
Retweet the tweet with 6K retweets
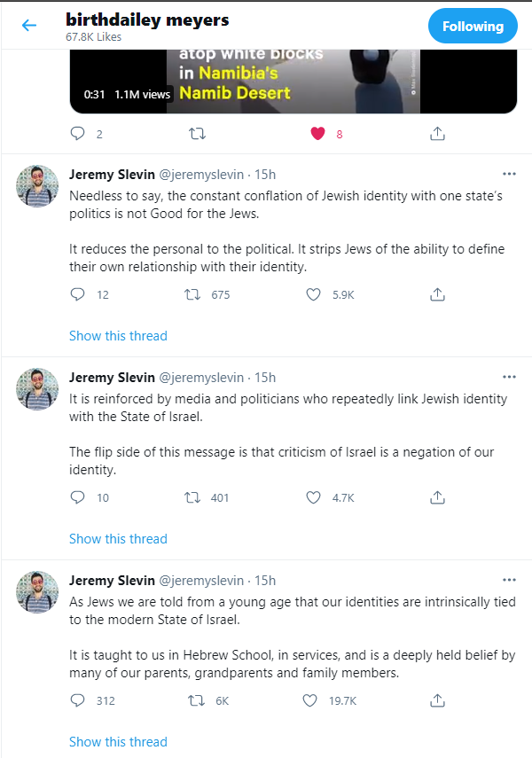pyautogui.click(x=196, y=700)
